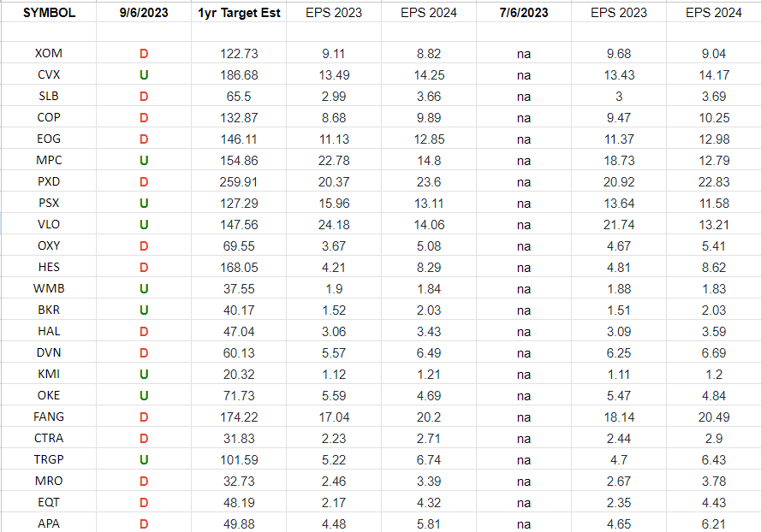Viewport: 761px width, 532px height.
Task: Select VLO prior EPS 21.74
Action: coord(619,224)
